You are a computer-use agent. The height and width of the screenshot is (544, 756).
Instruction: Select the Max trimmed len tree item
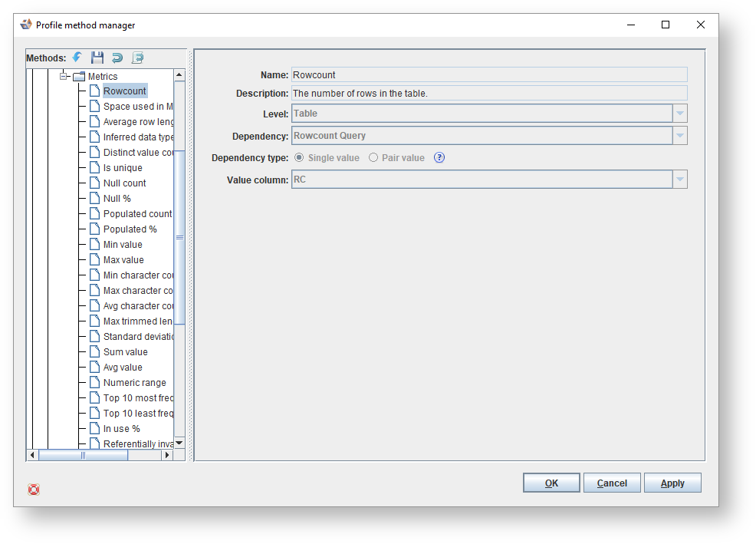[x=137, y=321]
